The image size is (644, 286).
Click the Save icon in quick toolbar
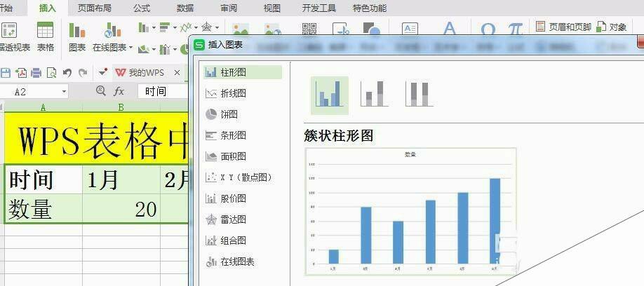click(x=6, y=73)
